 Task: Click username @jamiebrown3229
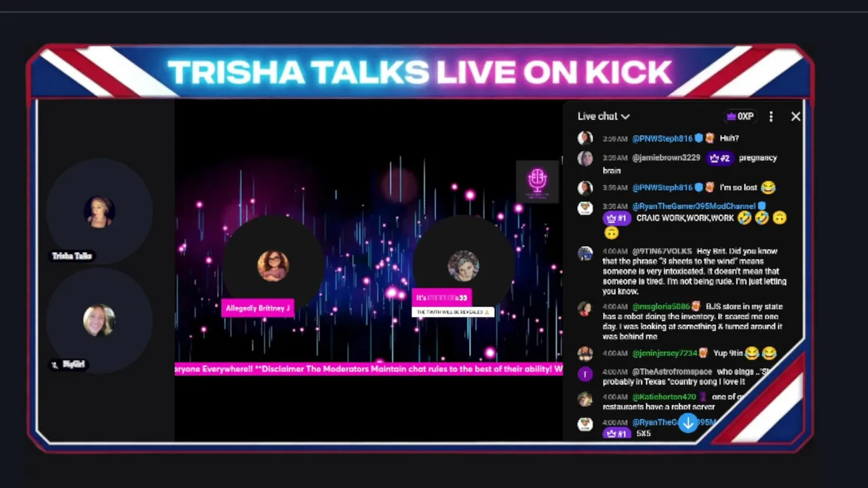tap(666, 158)
